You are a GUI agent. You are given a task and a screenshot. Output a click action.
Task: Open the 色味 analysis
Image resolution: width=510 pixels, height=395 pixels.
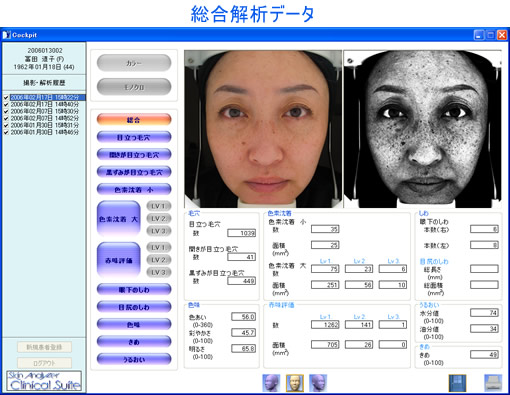134,324
